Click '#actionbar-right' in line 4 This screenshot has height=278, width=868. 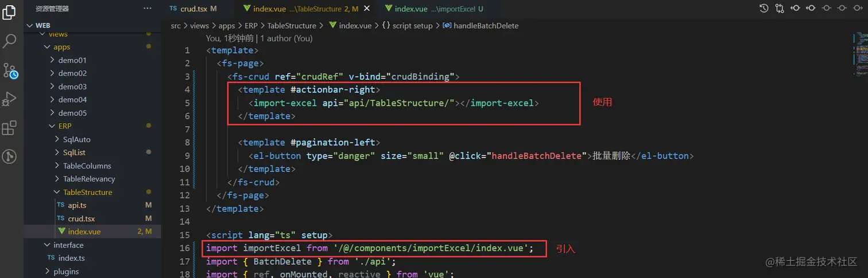(x=334, y=90)
